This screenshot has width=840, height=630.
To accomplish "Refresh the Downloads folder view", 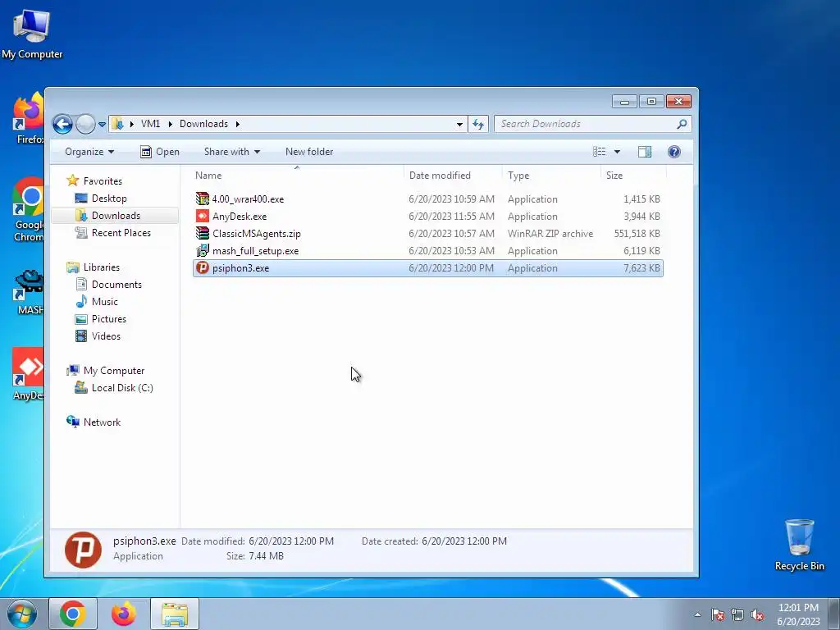I will [x=478, y=125].
